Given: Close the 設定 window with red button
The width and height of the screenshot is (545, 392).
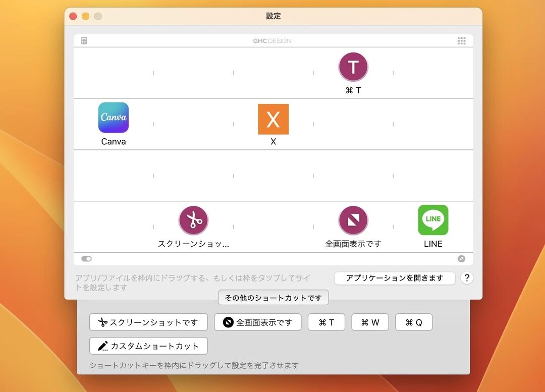Looking at the screenshot, I should 73,16.
